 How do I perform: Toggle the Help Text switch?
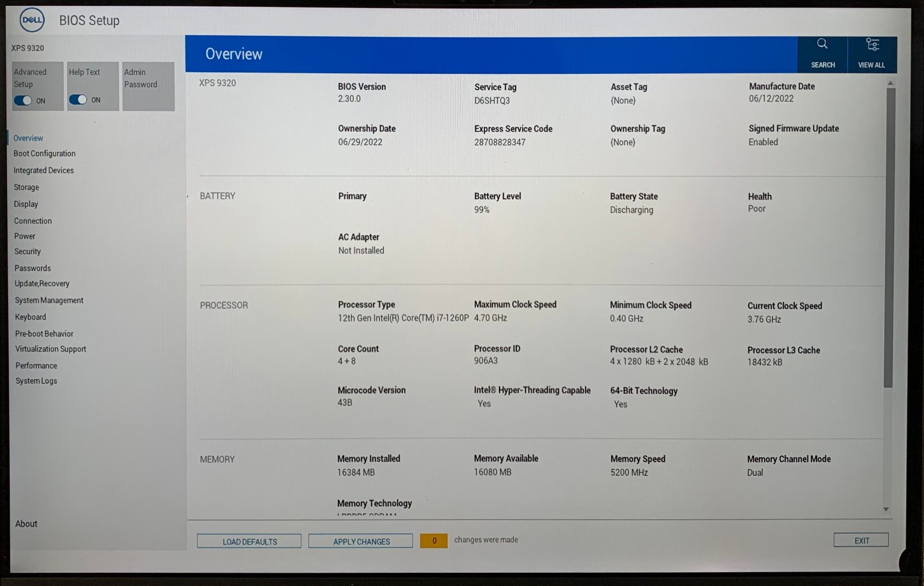(x=78, y=99)
